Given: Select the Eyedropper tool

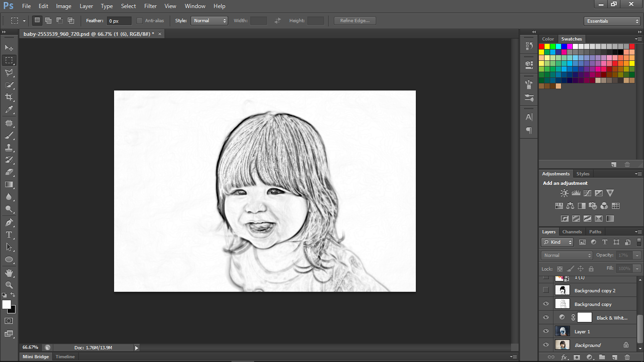Looking at the screenshot, I should [x=9, y=109].
